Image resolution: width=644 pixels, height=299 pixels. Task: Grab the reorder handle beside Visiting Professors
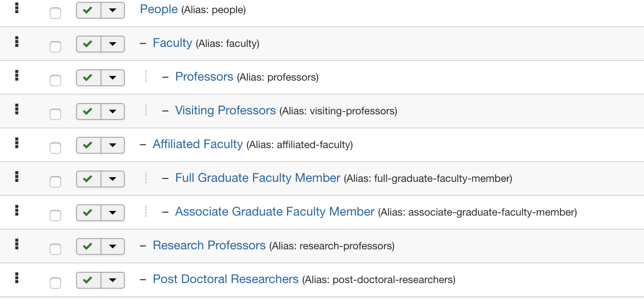(x=16, y=109)
